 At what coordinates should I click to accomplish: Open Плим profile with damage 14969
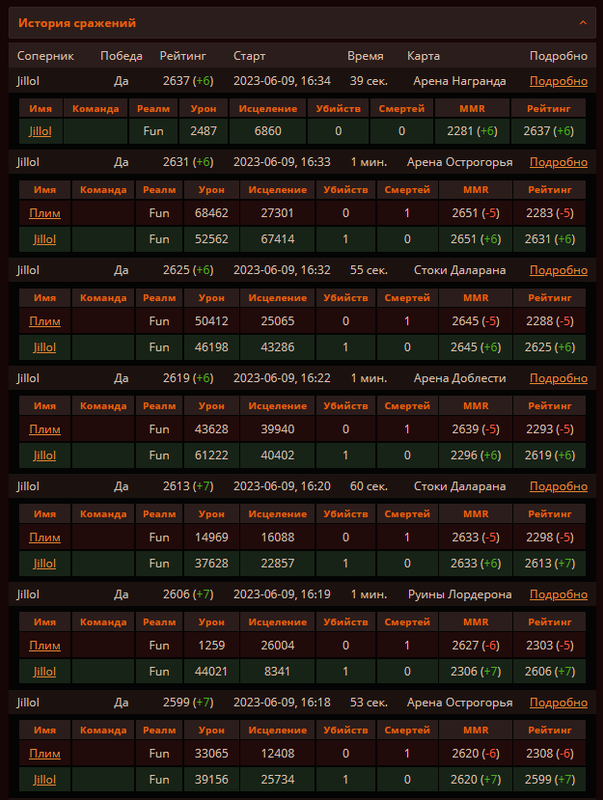click(45, 537)
